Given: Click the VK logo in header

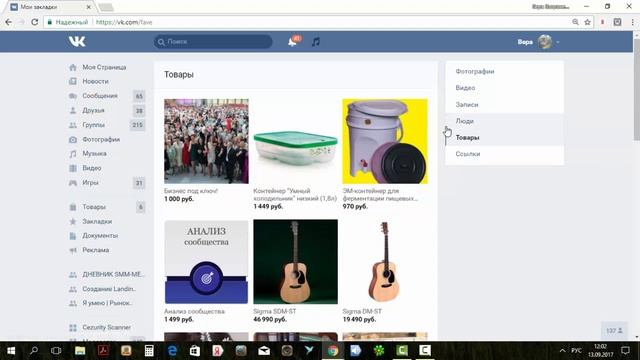Looking at the screenshot, I should coord(77,41).
